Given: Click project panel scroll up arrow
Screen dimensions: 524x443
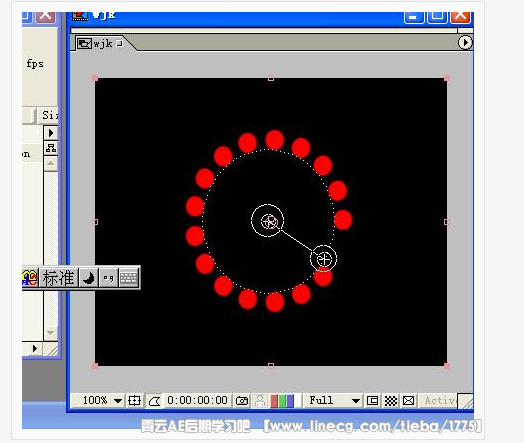Looking at the screenshot, I should 50,163.
